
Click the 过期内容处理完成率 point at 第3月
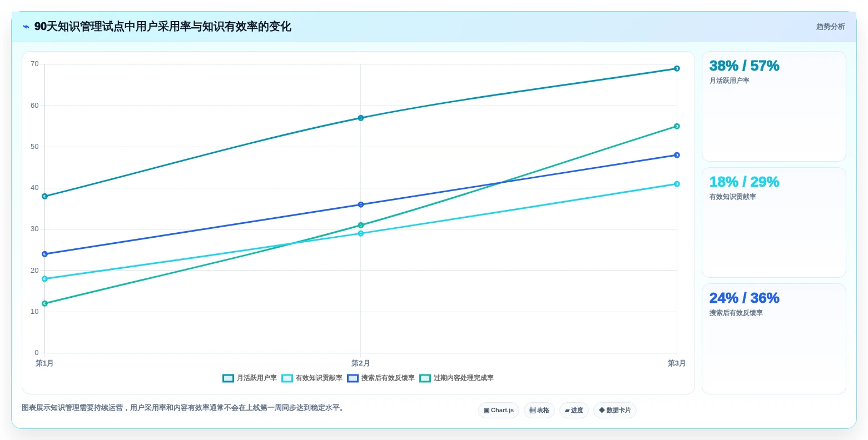click(x=677, y=126)
